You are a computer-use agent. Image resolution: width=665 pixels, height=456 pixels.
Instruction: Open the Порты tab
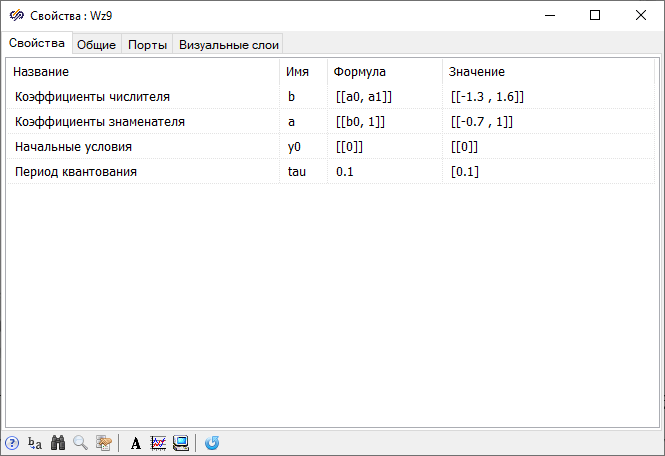(147, 44)
